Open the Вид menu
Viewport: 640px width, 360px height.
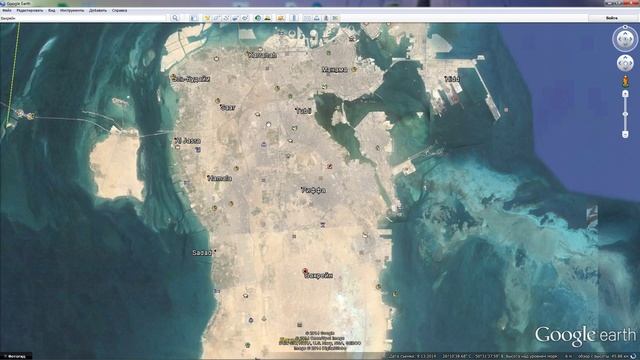52,10
